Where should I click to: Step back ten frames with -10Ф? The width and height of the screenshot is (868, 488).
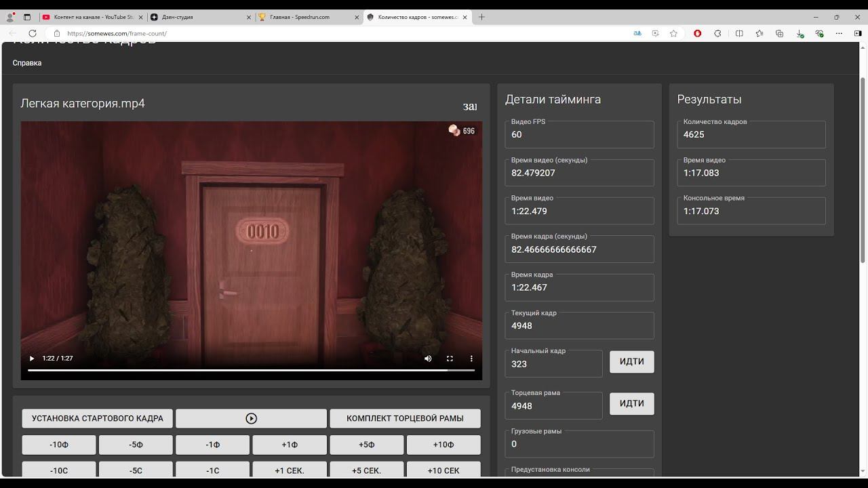(x=59, y=445)
